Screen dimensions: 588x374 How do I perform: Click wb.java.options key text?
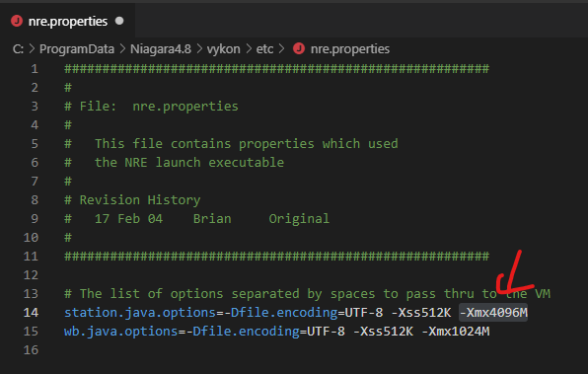(x=120, y=332)
